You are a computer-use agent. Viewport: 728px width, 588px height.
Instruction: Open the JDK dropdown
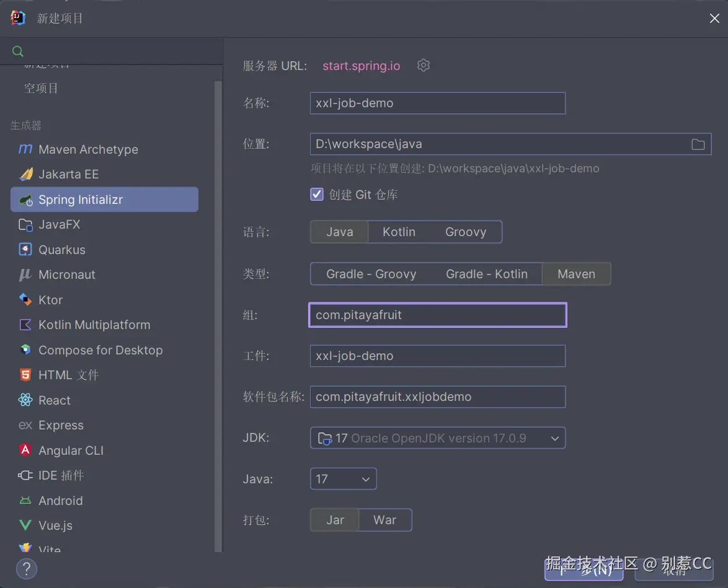coord(437,437)
